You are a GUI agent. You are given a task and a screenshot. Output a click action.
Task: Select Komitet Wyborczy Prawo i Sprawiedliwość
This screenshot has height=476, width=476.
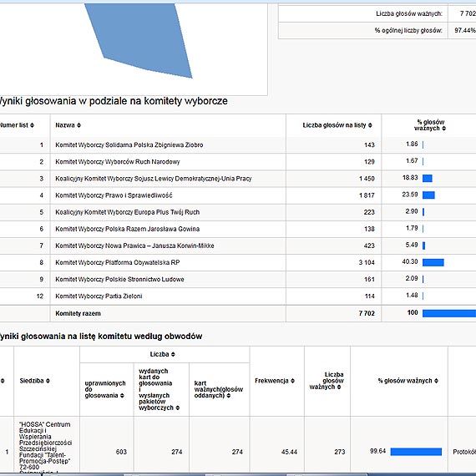(x=114, y=195)
